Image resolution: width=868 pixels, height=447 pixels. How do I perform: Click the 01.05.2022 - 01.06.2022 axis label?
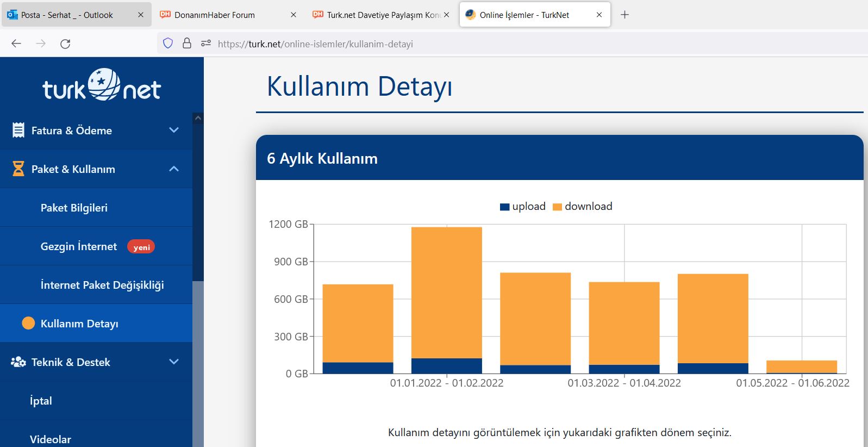click(x=792, y=383)
